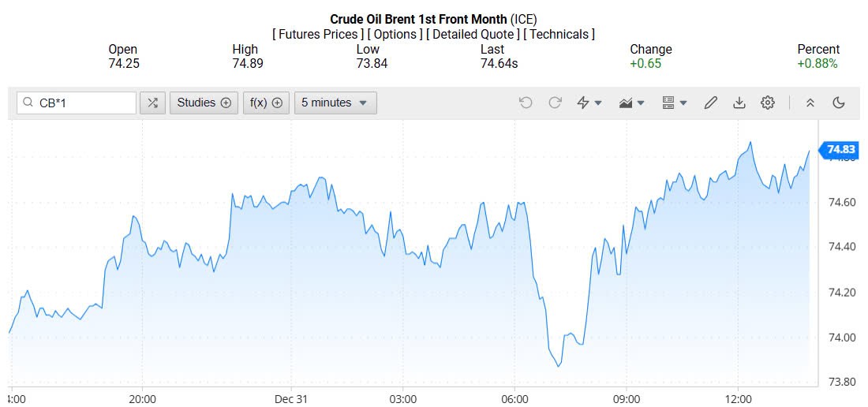The height and width of the screenshot is (407, 868).
Task: Expand the lightning events dropdown
Action: (x=589, y=103)
